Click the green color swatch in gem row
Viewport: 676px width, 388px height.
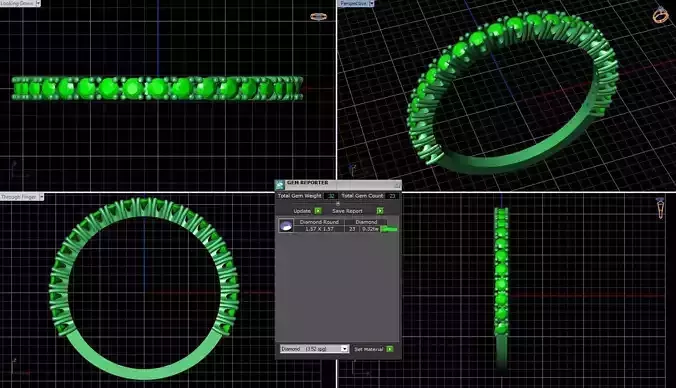pyautogui.click(x=389, y=229)
